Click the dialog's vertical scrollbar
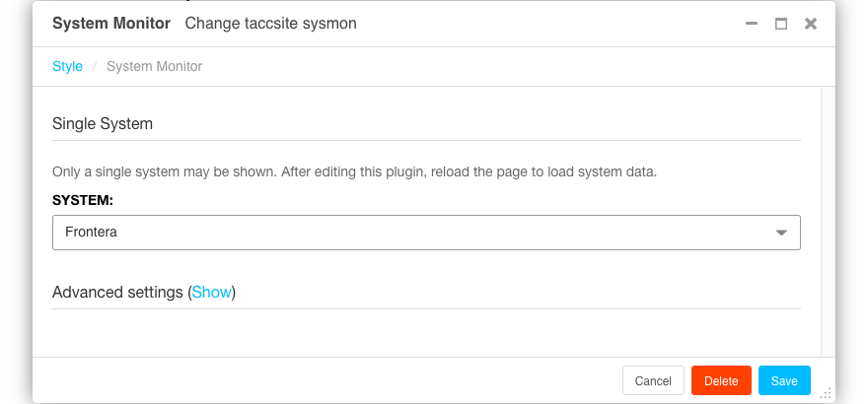Screen dimensions: 868x404 tap(828, 217)
